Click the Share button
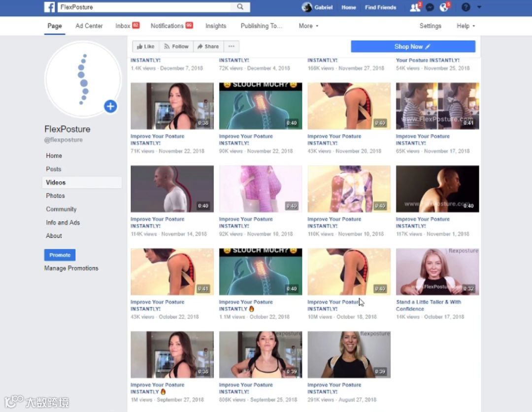This screenshot has height=412, width=532. tap(208, 46)
